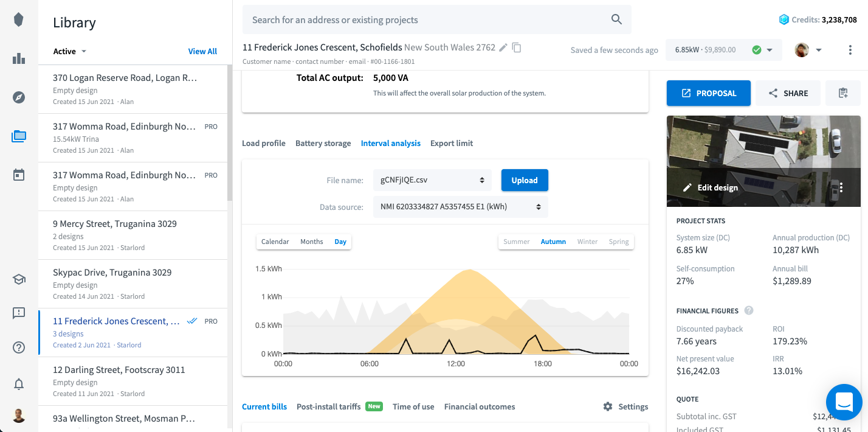Select the Autumn season toggle
This screenshot has height=432, width=868.
click(553, 242)
